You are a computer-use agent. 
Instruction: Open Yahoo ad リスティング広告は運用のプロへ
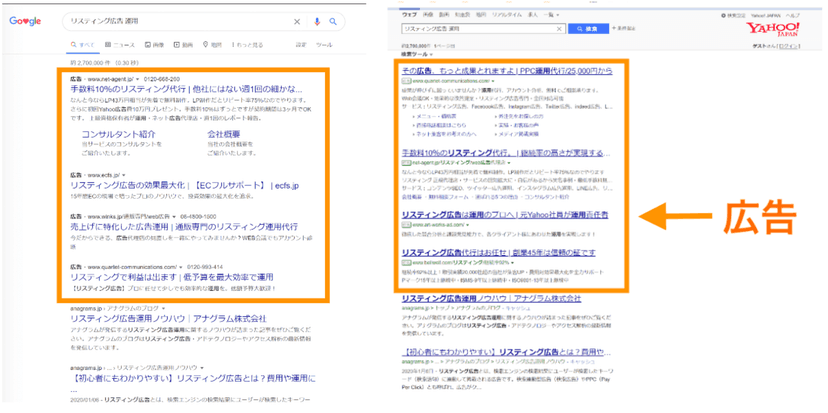pyautogui.click(x=504, y=214)
